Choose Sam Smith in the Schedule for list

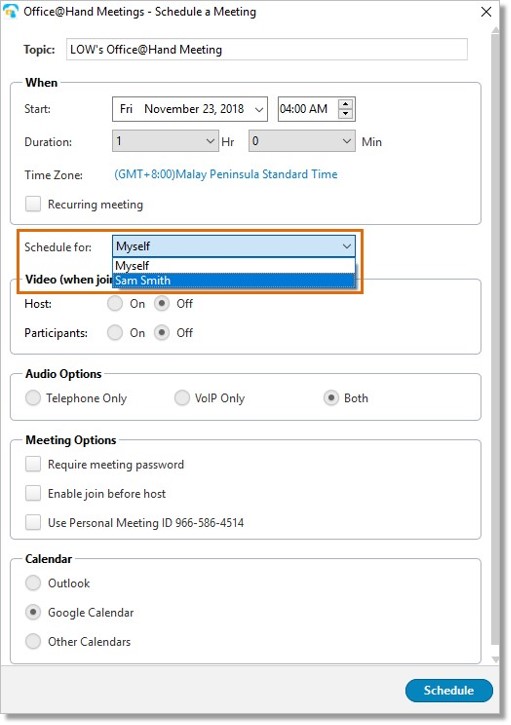pos(234,281)
